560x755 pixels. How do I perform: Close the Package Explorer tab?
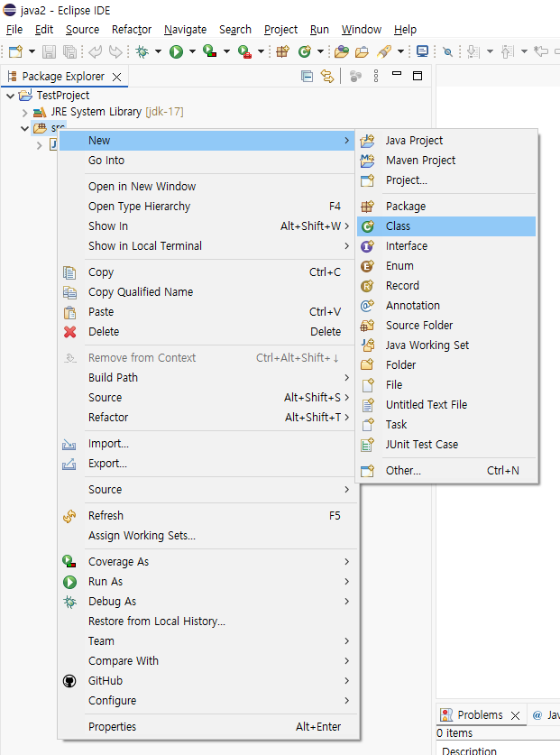[x=116, y=77]
